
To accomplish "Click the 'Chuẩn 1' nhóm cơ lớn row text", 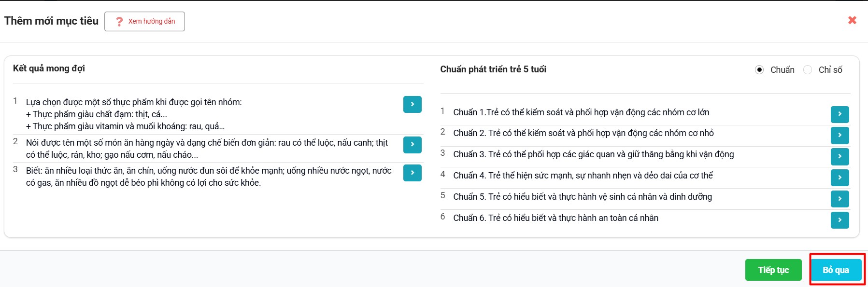I will pyautogui.click(x=581, y=112).
